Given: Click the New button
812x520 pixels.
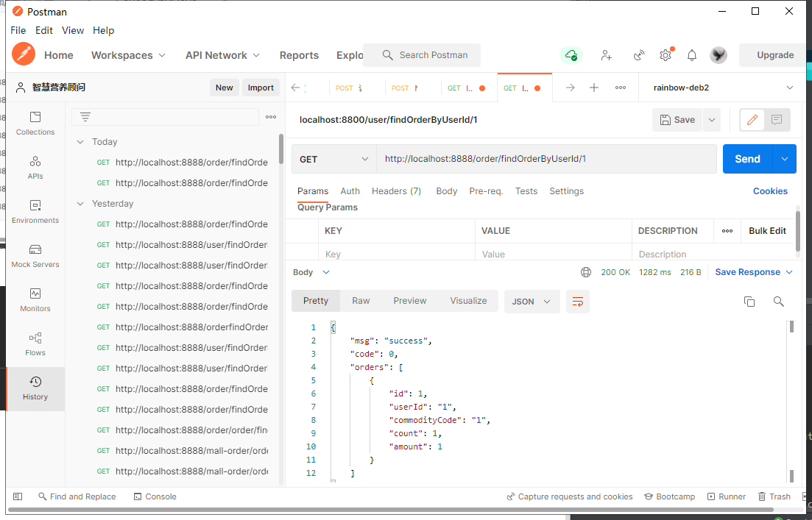Looking at the screenshot, I should point(225,88).
